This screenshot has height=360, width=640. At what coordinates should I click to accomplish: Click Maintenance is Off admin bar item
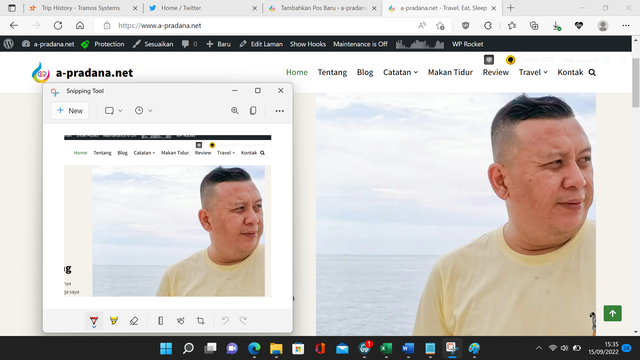pos(360,44)
